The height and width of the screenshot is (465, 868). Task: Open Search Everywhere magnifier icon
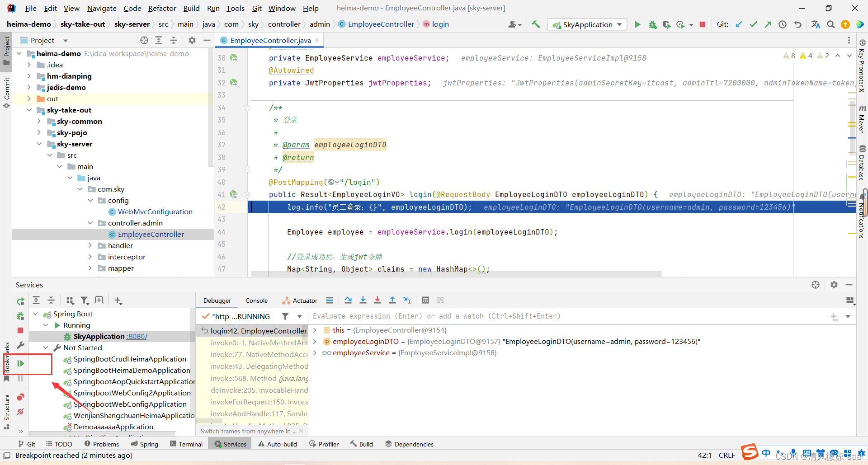click(x=831, y=24)
